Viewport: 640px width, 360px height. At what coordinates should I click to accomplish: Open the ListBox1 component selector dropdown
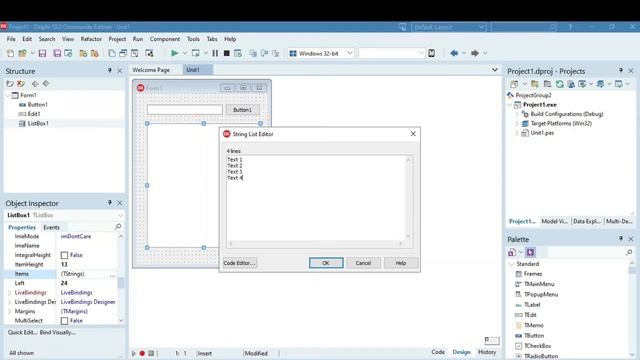[120, 215]
